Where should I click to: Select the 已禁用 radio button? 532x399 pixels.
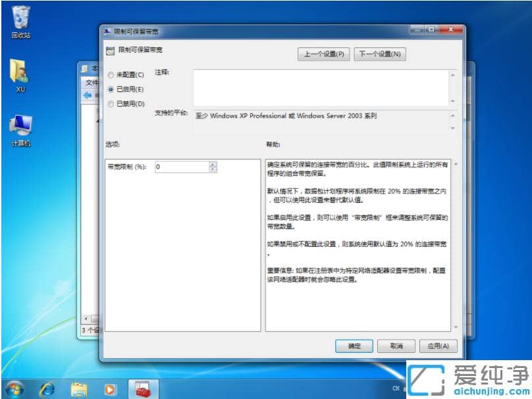point(109,103)
